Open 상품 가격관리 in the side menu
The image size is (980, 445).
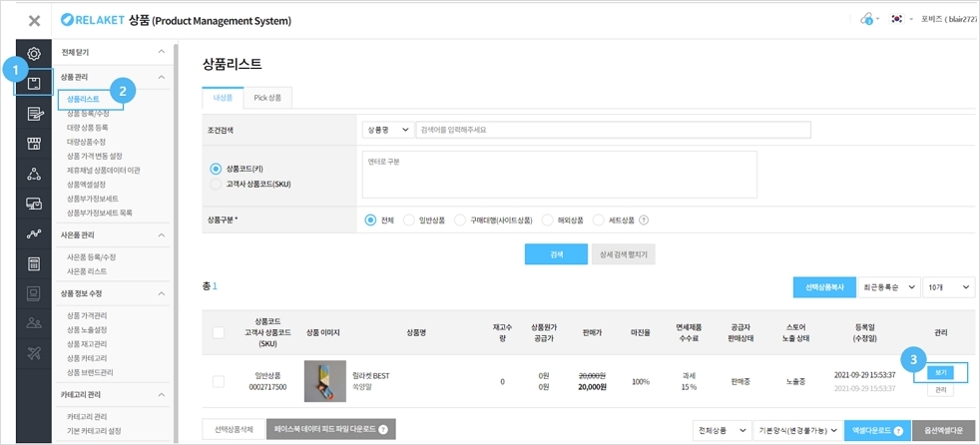[87, 315]
